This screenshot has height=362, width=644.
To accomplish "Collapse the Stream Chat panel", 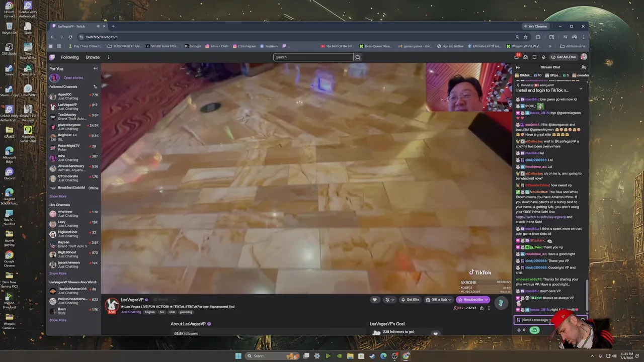I will tap(518, 67).
